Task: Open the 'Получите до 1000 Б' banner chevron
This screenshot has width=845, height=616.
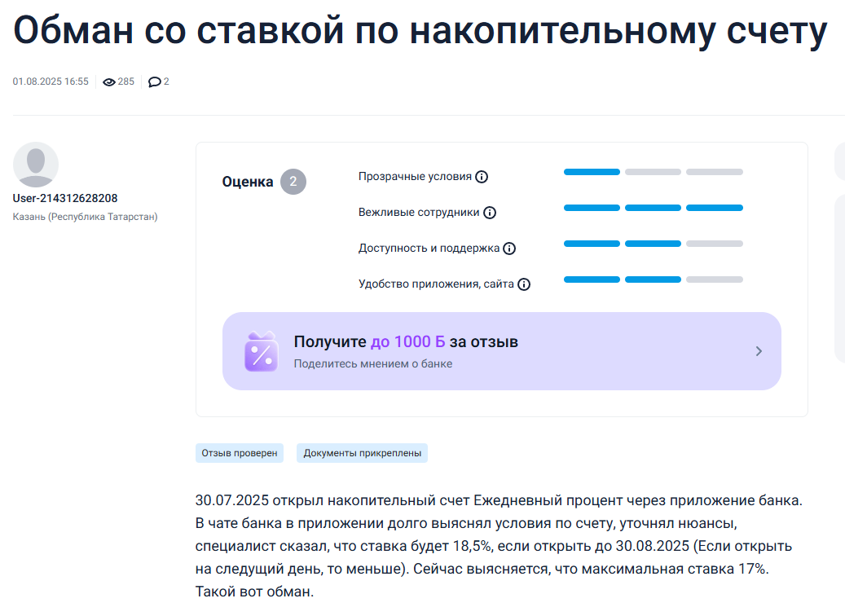Action: [759, 351]
